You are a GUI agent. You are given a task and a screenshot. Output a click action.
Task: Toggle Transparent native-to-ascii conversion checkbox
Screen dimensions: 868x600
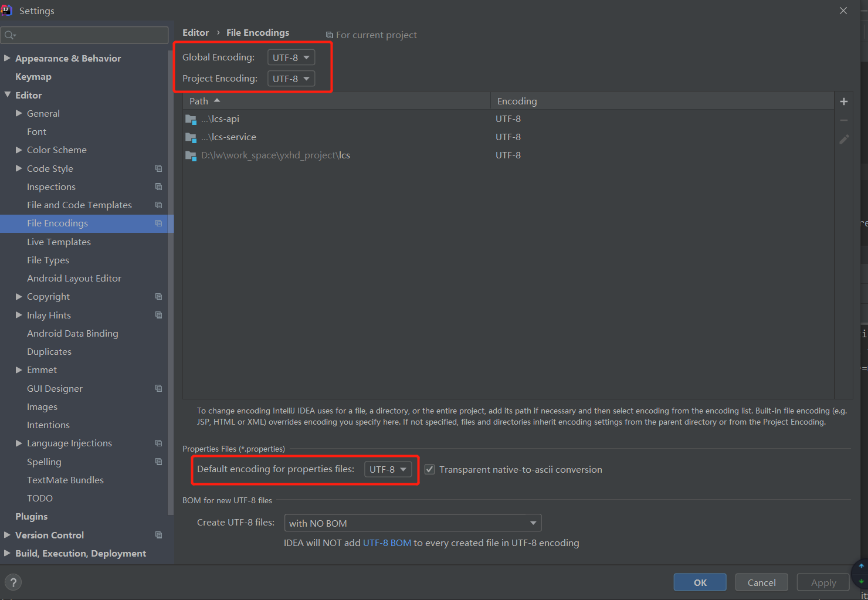430,469
